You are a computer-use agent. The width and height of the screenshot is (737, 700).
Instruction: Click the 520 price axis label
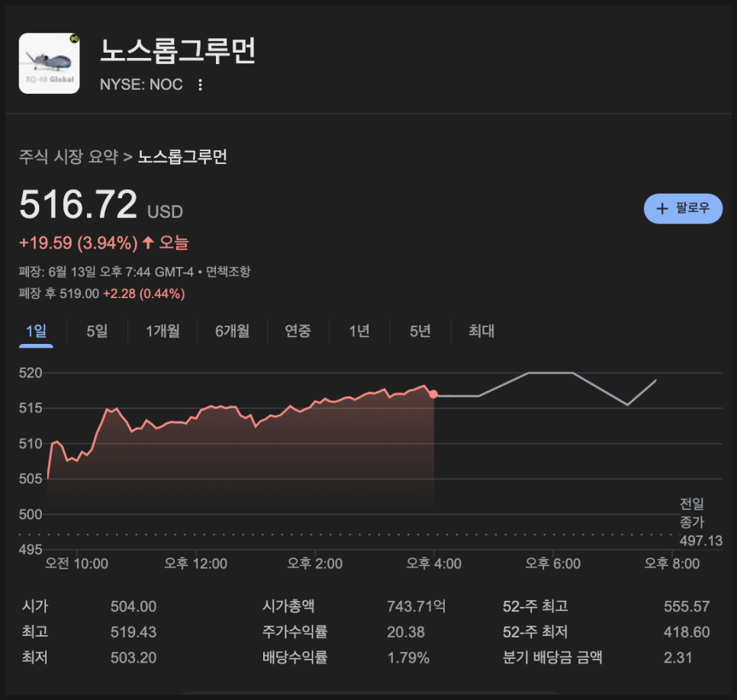(31, 373)
